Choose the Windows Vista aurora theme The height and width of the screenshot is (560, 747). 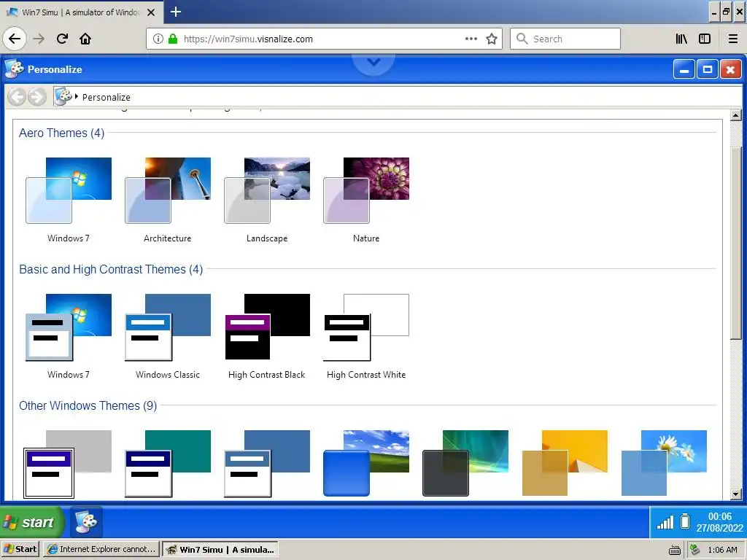[x=465, y=464]
